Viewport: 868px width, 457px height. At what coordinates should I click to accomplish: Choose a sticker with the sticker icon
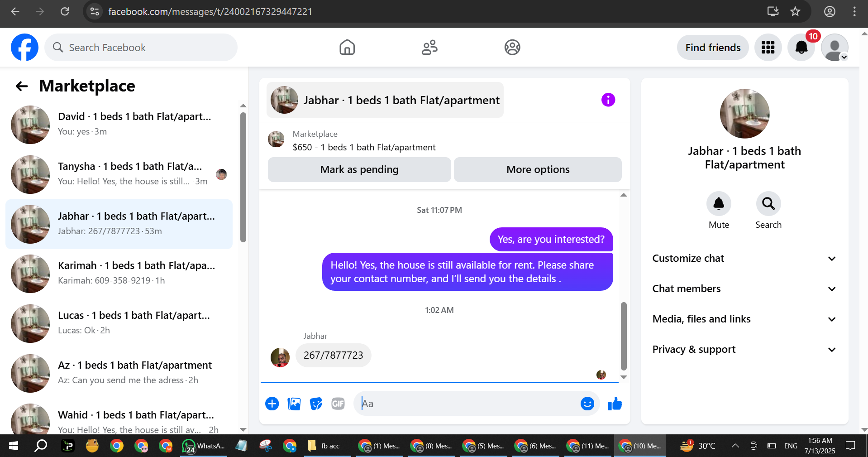(x=316, y=404)
